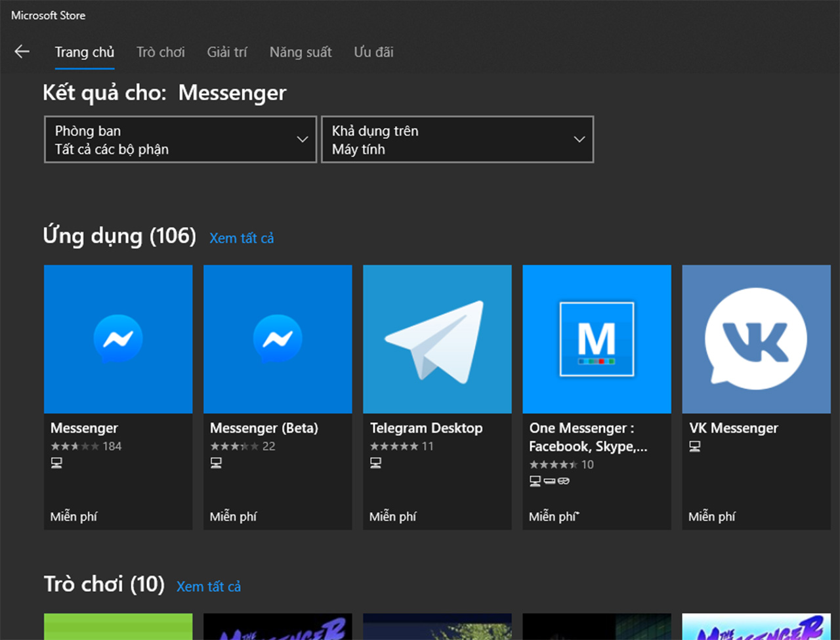Switch to Ưu đãi tab
Image resolution: width=840 pixels, height=640 pixels.
pyautogui.click(x=373, y=53)
